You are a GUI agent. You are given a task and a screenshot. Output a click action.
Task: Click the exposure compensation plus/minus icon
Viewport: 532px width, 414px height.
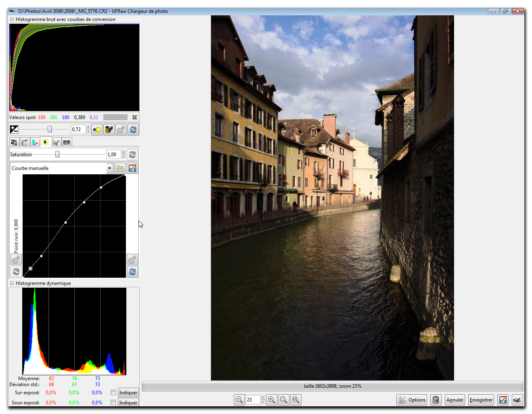click(14, 130)
